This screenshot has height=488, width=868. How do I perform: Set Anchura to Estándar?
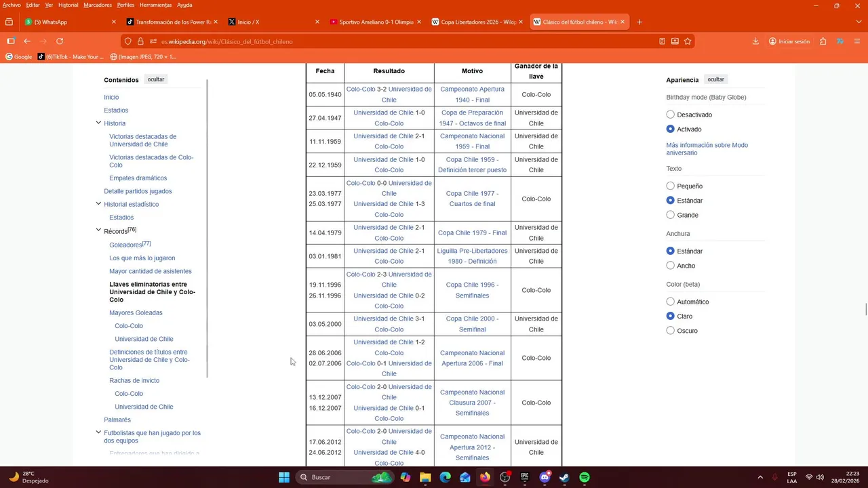point(670,251)
